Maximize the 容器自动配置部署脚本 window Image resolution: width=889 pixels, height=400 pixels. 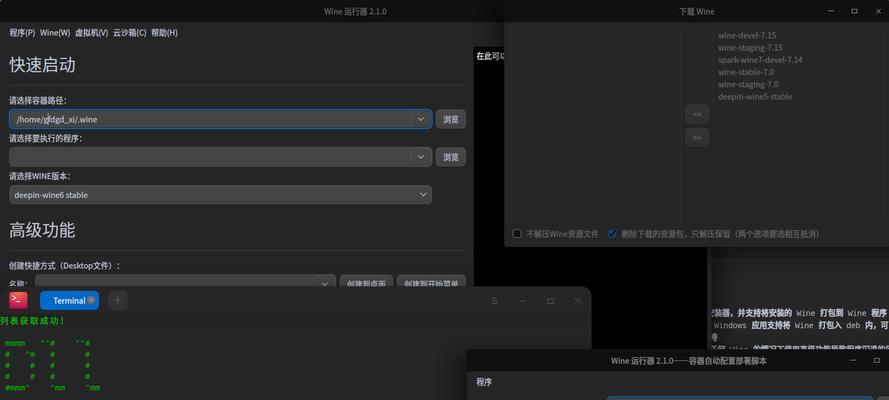(877, 360)
